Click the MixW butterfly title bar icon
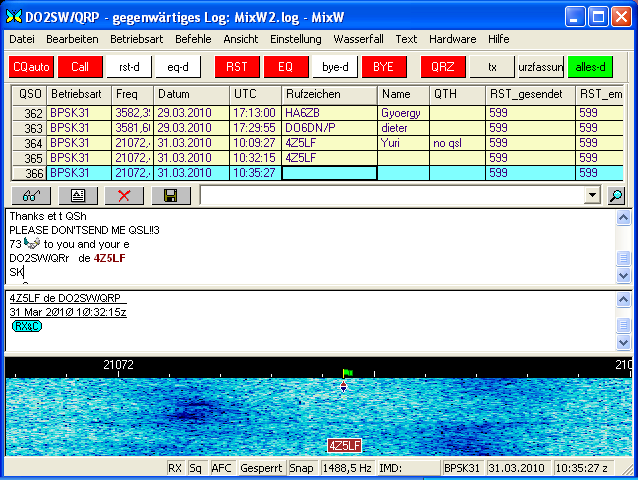Image resolution: width=639 pixels, height=481 pixels. pos(13,17)
